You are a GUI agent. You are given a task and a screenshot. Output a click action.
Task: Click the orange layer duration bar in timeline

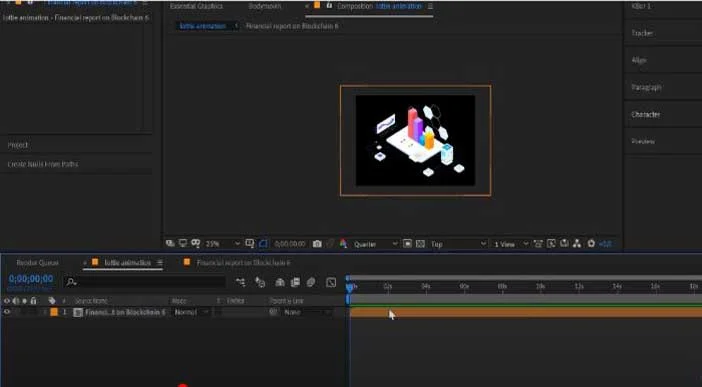526,312
